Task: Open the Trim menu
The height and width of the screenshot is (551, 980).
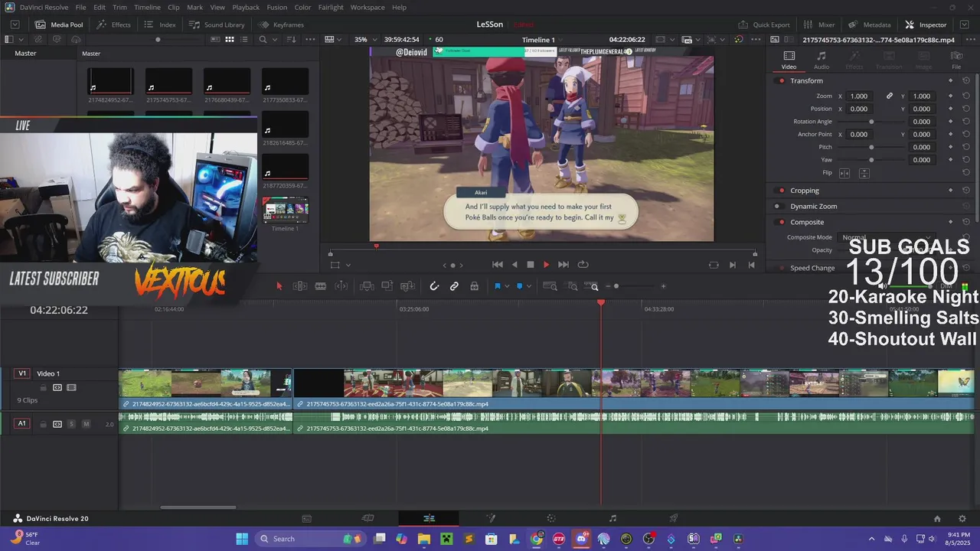Action: pos(119,7)
